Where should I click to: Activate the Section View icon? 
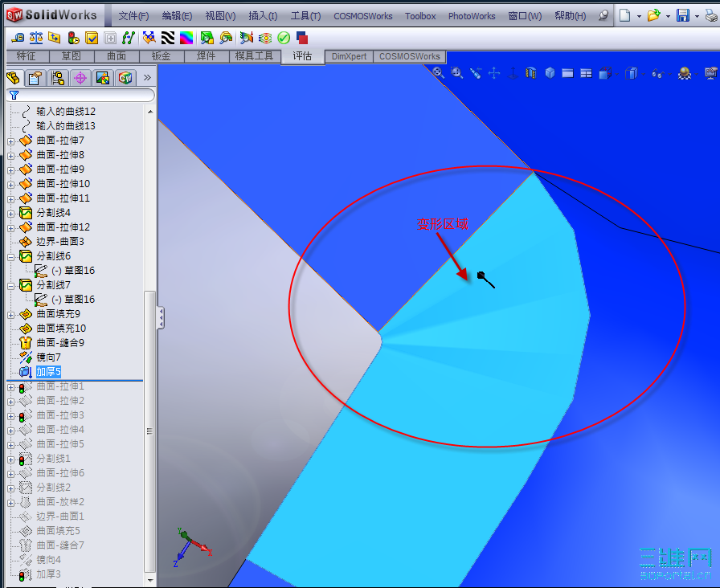click(531, 73)
